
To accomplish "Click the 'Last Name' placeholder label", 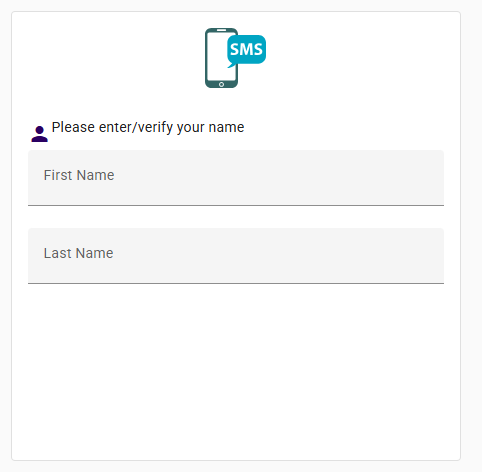I will coord(78,253).
